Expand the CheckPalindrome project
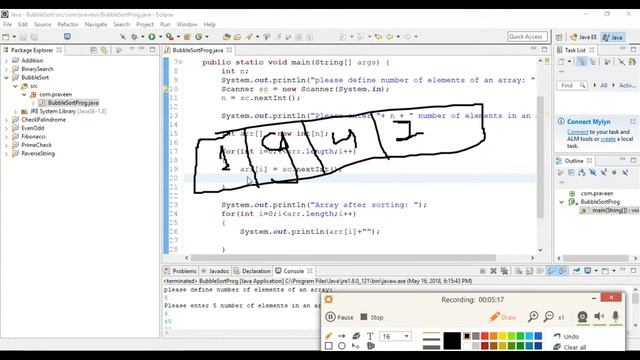This screenshot has width=640, height=360. (x=6, y=120)
